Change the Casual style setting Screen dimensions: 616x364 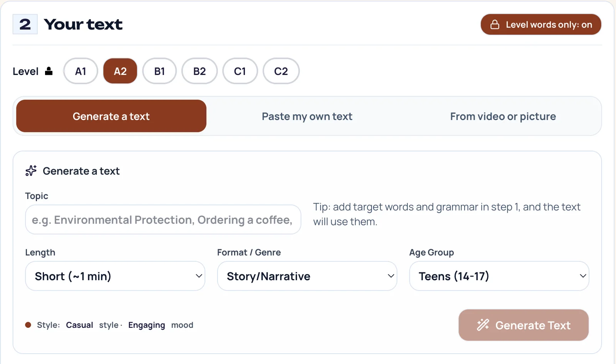pos(79,325)
